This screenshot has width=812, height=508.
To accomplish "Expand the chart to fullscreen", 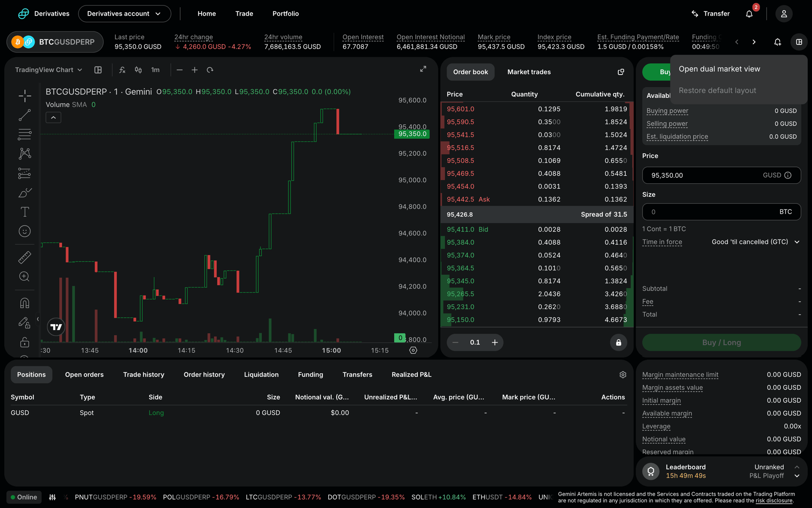I will coord(423,69).
